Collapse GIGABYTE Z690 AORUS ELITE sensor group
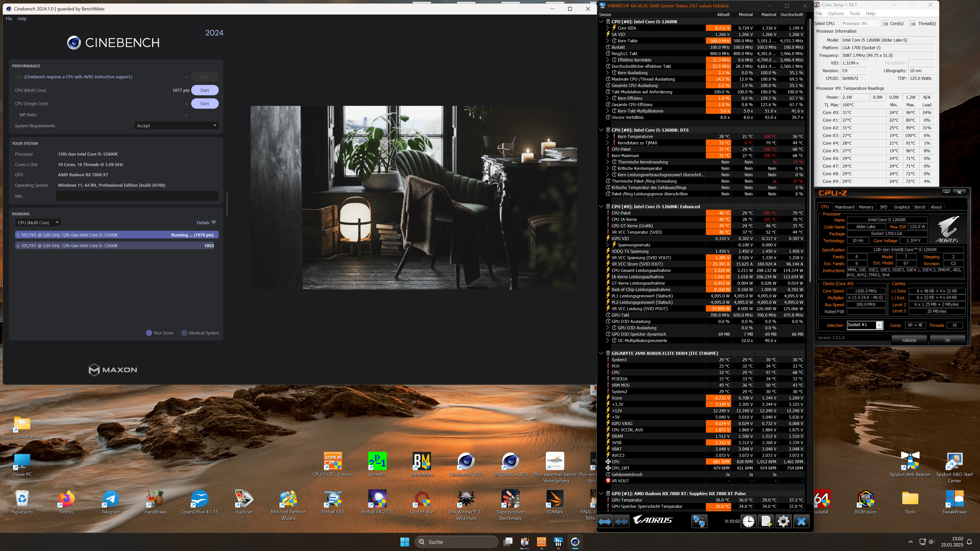 point(602,353)
